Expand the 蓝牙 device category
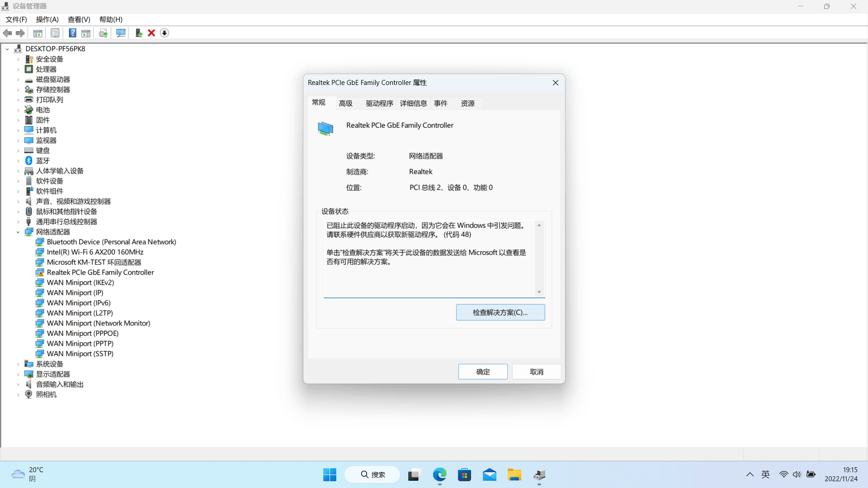This screenshot has width=868, height=488. click(18, 161)
